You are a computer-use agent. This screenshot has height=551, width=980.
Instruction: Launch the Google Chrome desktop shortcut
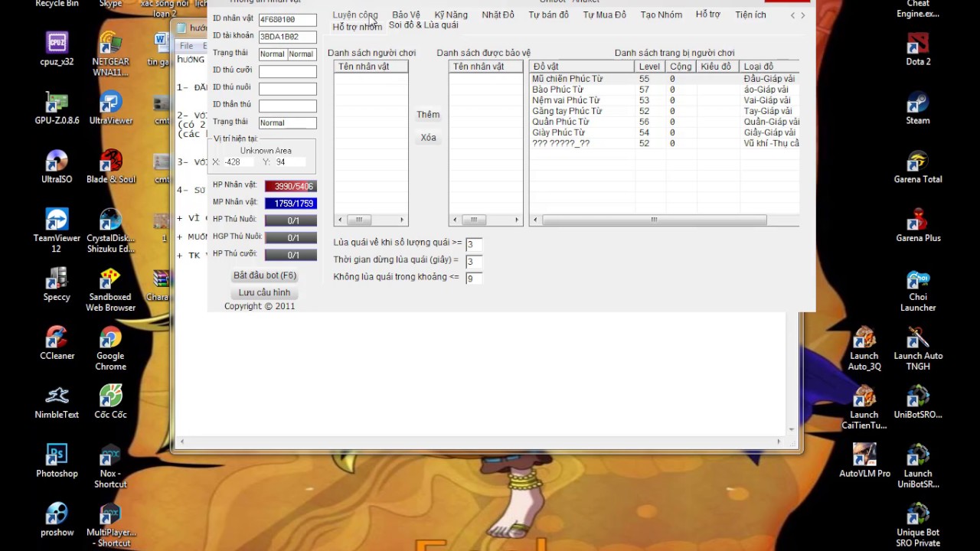(x=110, y=348)
